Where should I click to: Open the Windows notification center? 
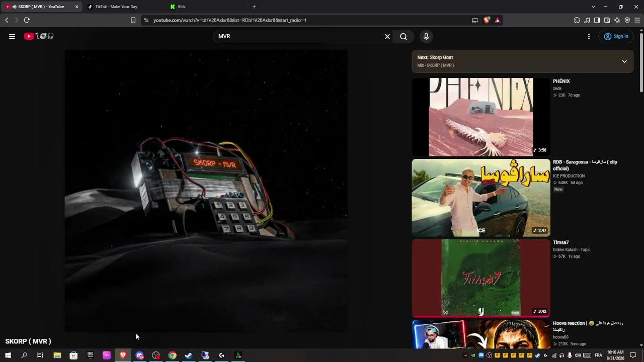[x=633, y=355]
